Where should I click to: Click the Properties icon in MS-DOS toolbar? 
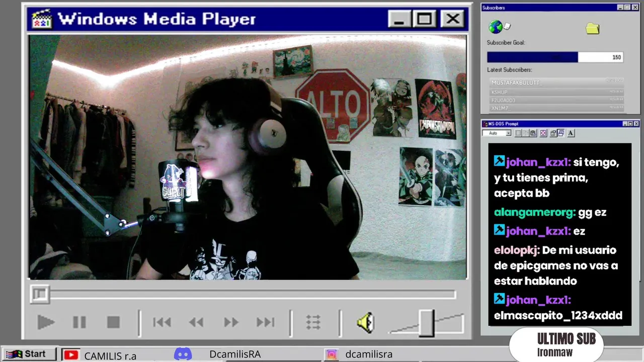tap(553, 133)
